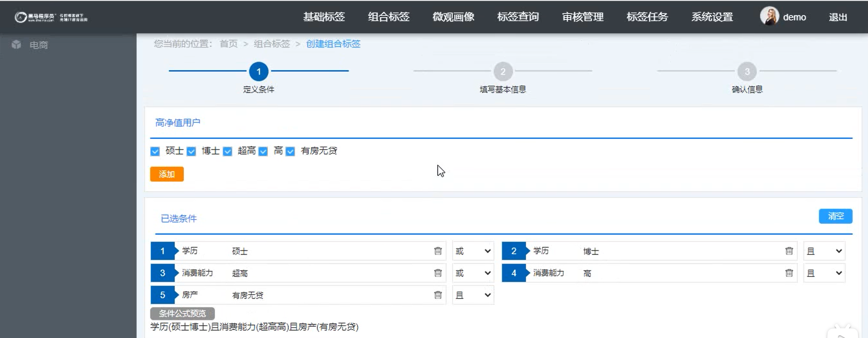Remove condition 3 超高 via trash icon
The height and width of the screenshot is (338, 868).
(x=438, y=273)
